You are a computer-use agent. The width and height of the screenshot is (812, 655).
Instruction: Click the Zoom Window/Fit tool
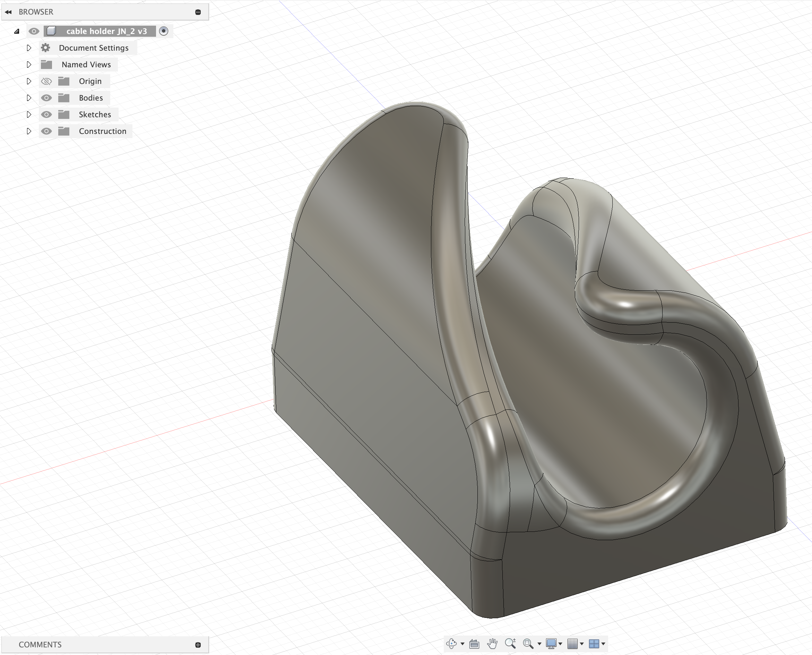pos(528,644)
